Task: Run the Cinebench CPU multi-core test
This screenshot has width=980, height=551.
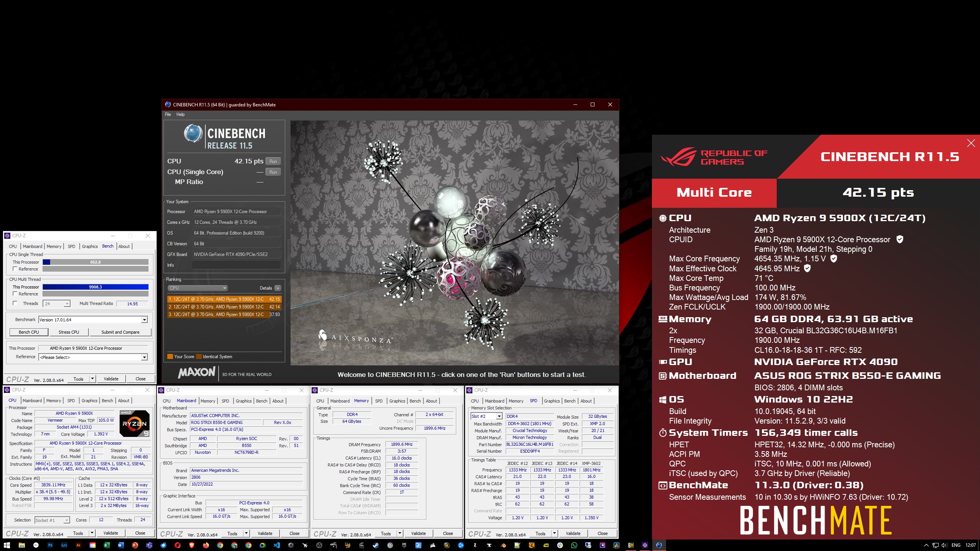Action: 273,161
